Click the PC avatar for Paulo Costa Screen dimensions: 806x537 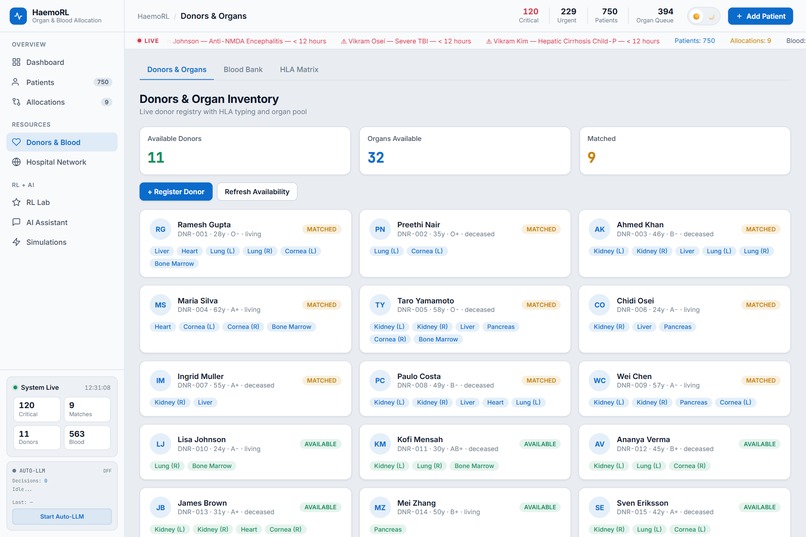(380, 380)
